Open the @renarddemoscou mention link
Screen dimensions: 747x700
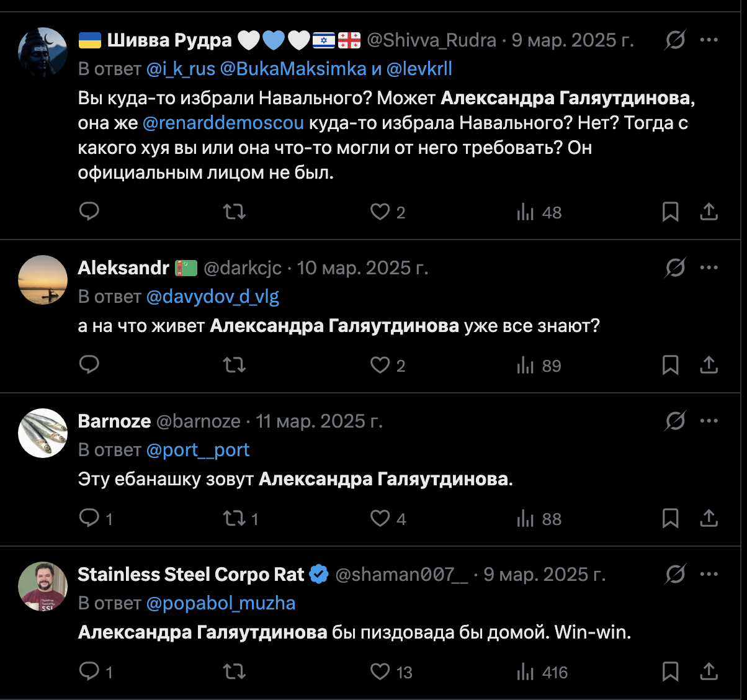tap(223, 123)
